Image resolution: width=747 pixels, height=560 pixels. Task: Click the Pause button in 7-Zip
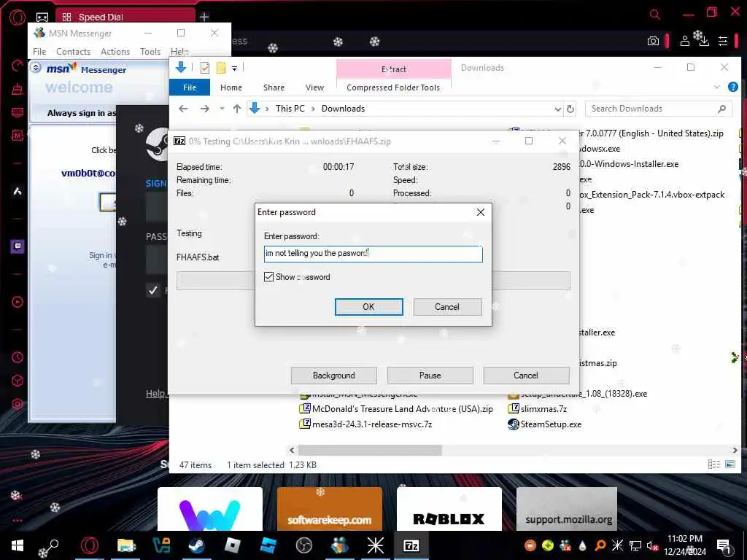point(430,376)
